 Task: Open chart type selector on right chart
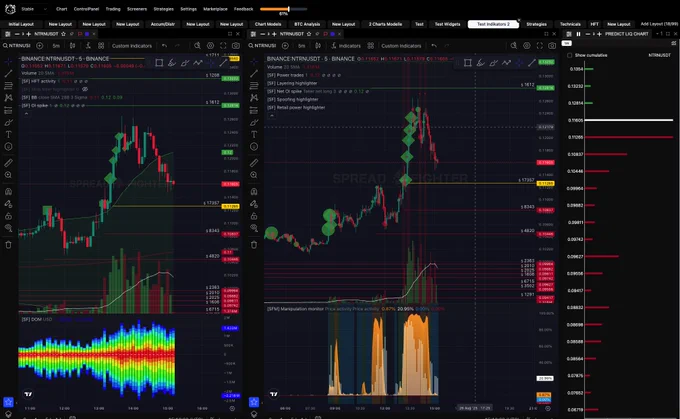point(318,46)
